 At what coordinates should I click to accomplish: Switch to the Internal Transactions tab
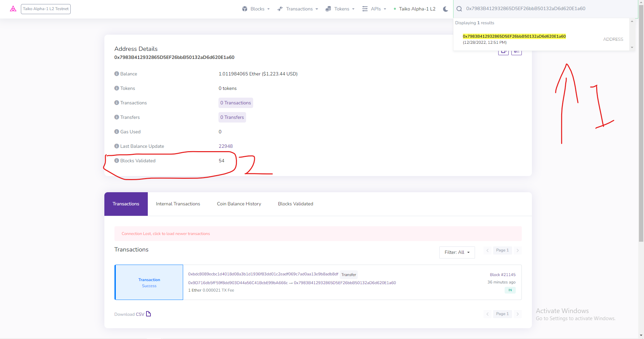(x=178, y=204)
